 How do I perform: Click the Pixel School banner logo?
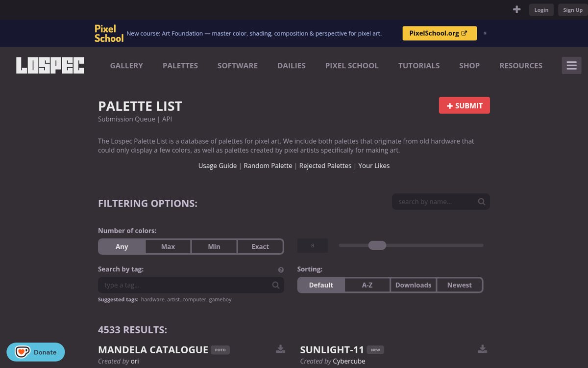pos(109,33)
